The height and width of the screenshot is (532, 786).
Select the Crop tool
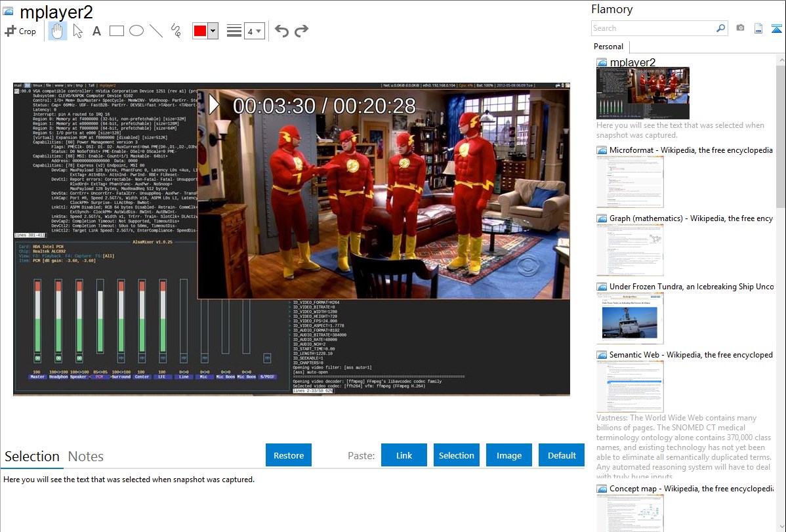pyautogui.click(x=20, y=31)
